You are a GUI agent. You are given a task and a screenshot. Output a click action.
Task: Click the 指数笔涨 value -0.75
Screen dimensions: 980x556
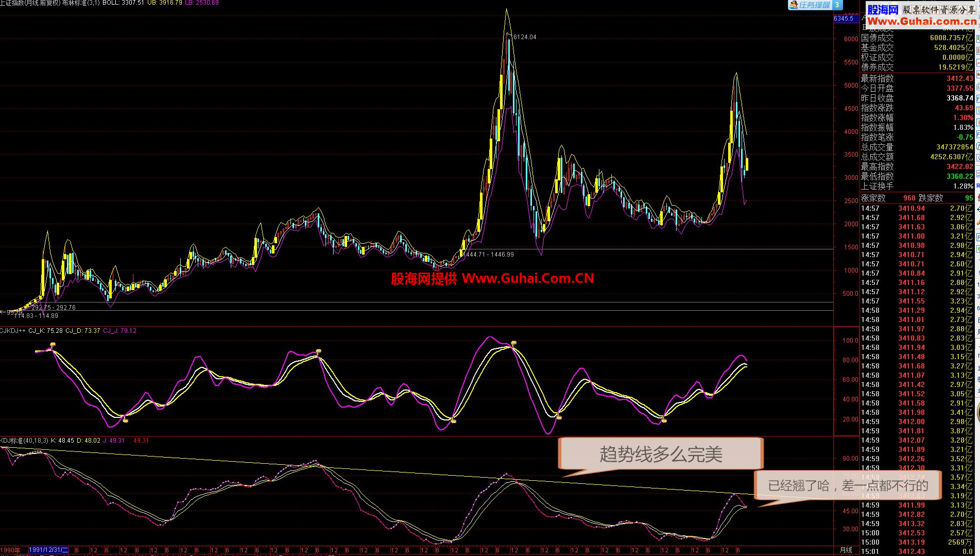pyautogui.click(x=965, y=137)
